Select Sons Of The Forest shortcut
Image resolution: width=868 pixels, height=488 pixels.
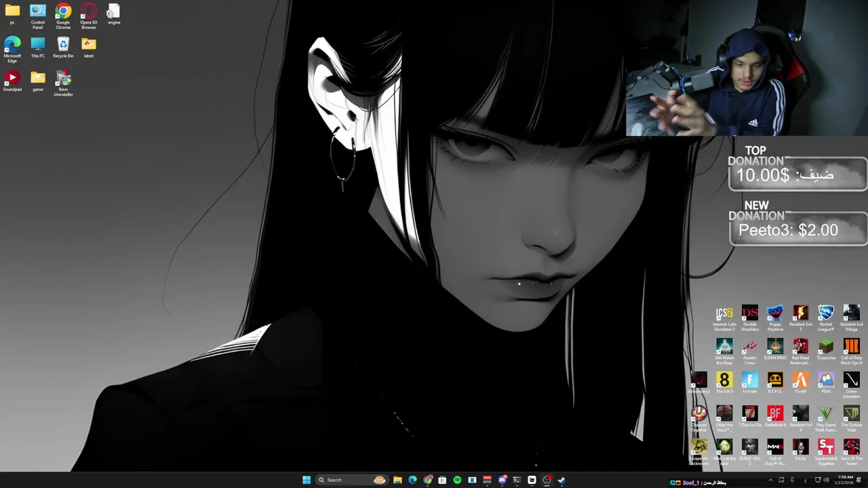pyautogui.click(x=851, y=453)
